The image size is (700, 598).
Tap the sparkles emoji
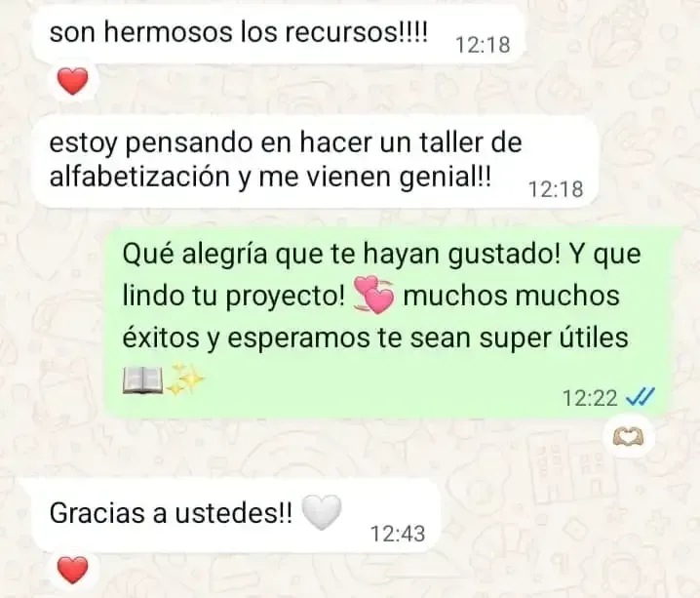click(185, 379)
